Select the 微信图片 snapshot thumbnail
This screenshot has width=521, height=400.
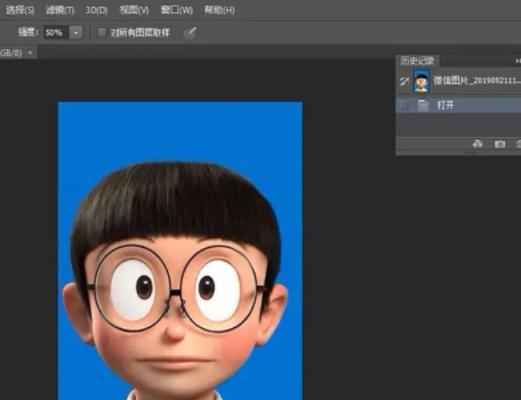(421, 81)
